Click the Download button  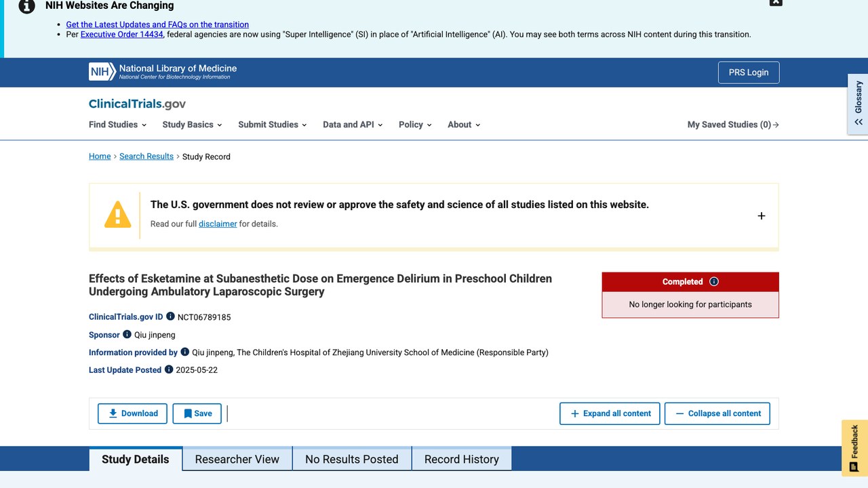point(132,413)
